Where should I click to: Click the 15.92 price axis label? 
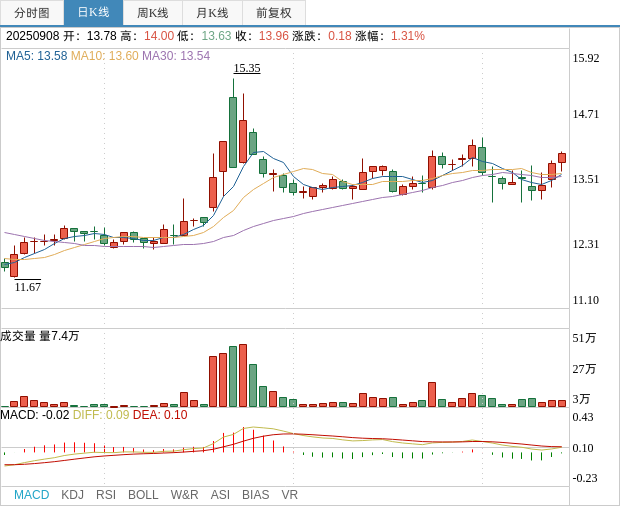[x=586, y=58]
